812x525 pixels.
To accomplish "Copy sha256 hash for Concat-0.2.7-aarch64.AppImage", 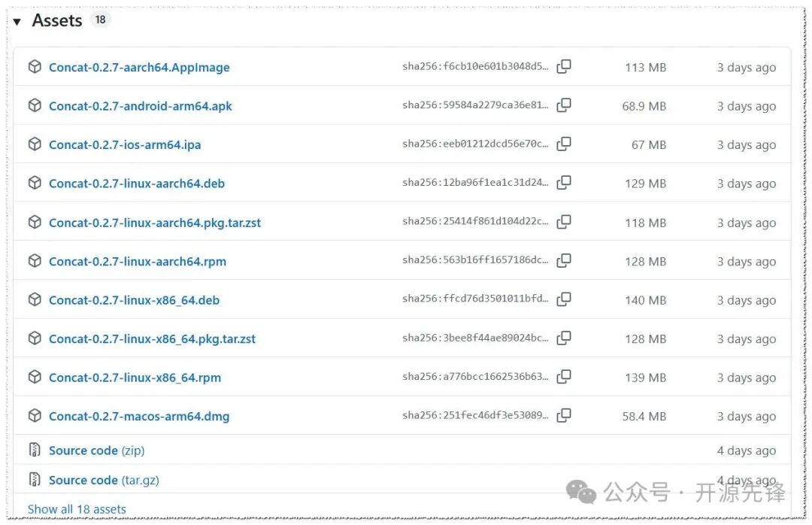I will [564, 66].
